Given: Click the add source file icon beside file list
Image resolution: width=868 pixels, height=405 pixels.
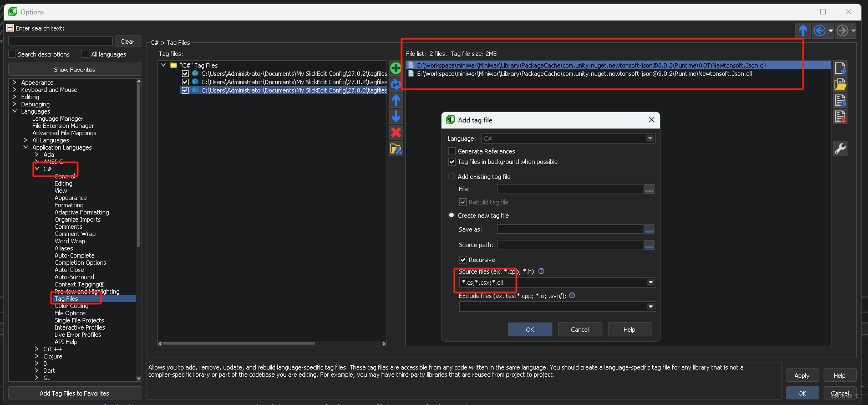Looking at the screenshot, I should (x=840, y=68).
